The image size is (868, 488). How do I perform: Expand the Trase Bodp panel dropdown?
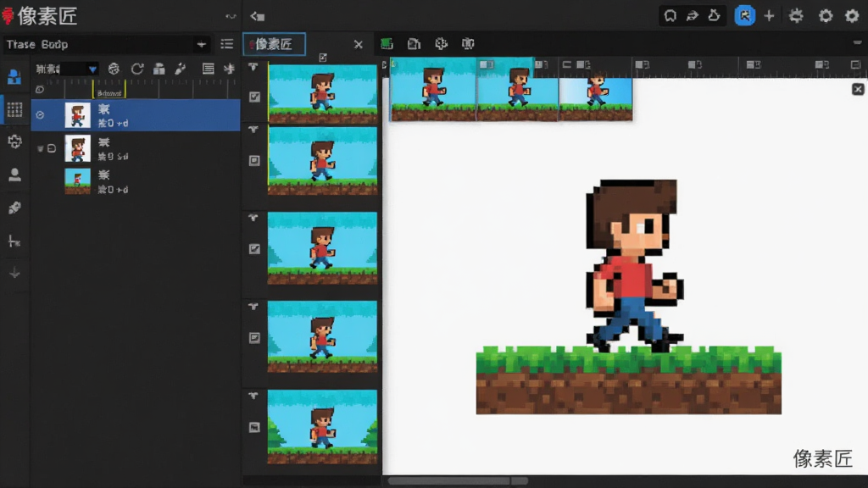point(202,44)
